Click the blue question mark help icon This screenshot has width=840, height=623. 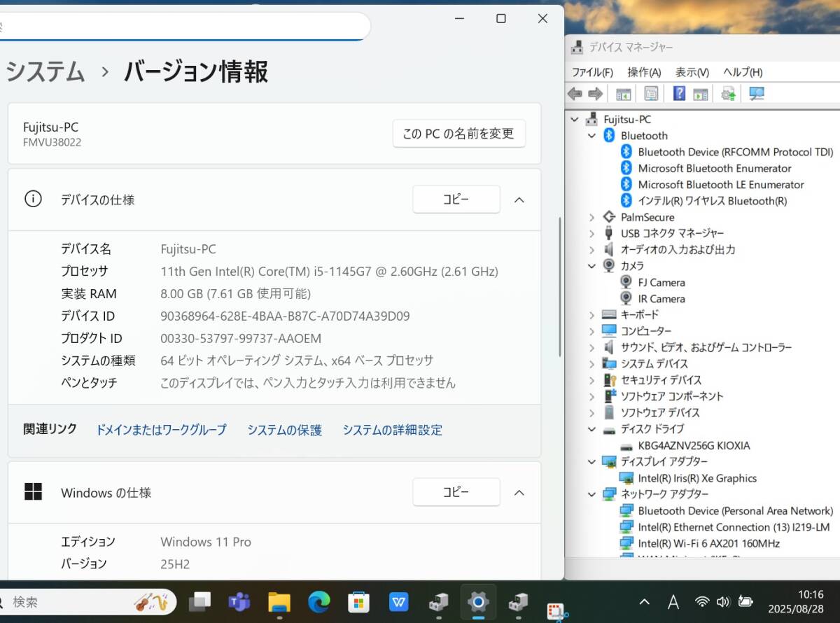(679, 94)
